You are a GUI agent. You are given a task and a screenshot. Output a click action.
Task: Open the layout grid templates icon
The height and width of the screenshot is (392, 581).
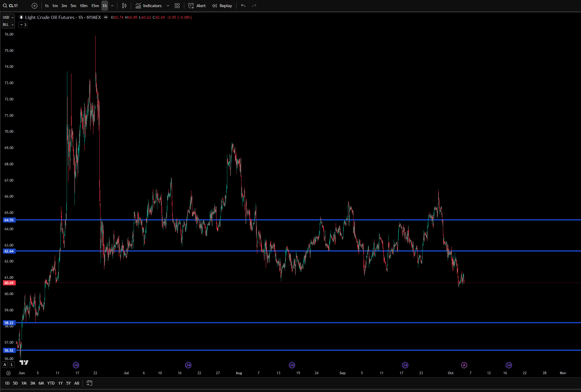(177, 6)
